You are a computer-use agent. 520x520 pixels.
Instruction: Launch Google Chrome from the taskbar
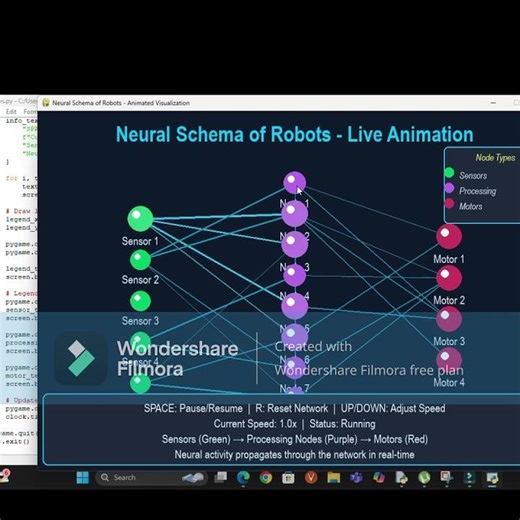tap(266, 478)
